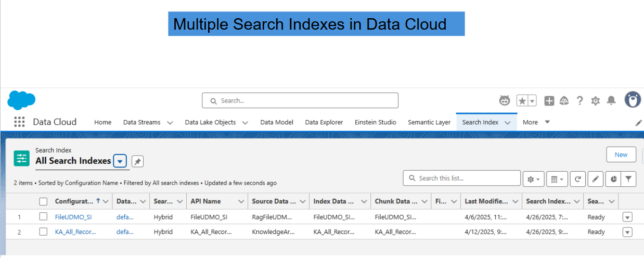
Task: Open Setup gear icon in header
Action: (596, 101)
